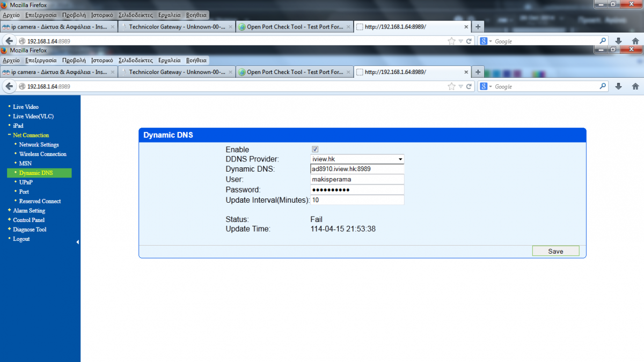Open the Port settings sidebar link
Viewport: 644px width, 362px height.
tap(24, 191)
